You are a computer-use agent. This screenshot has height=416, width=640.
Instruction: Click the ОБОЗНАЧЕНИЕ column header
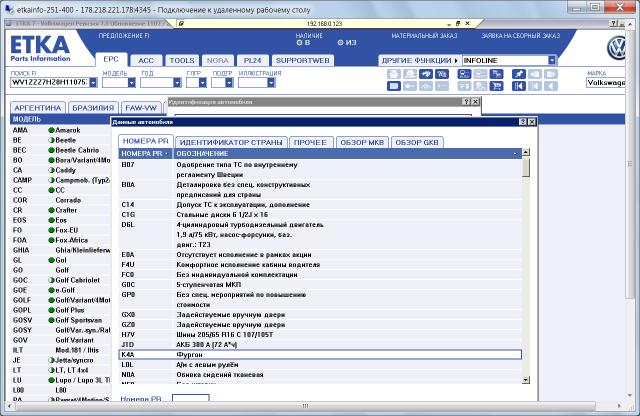coord(347,153)
